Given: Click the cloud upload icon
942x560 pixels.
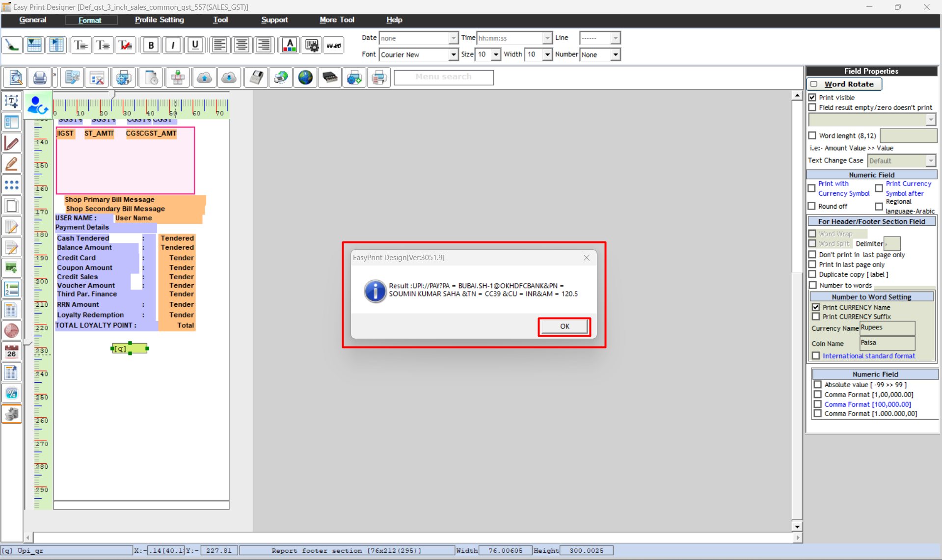Looking at the screenshot, I should coord(204,78).
